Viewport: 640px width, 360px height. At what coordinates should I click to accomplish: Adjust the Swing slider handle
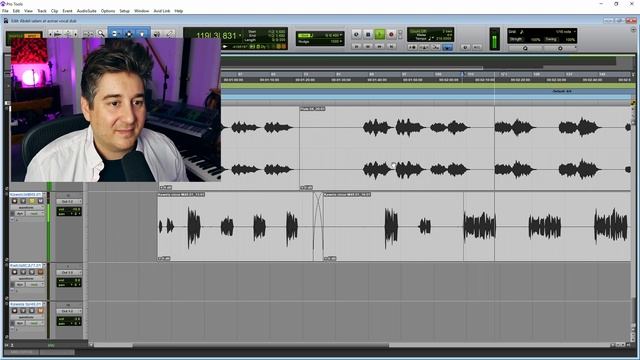click(560, 48)
